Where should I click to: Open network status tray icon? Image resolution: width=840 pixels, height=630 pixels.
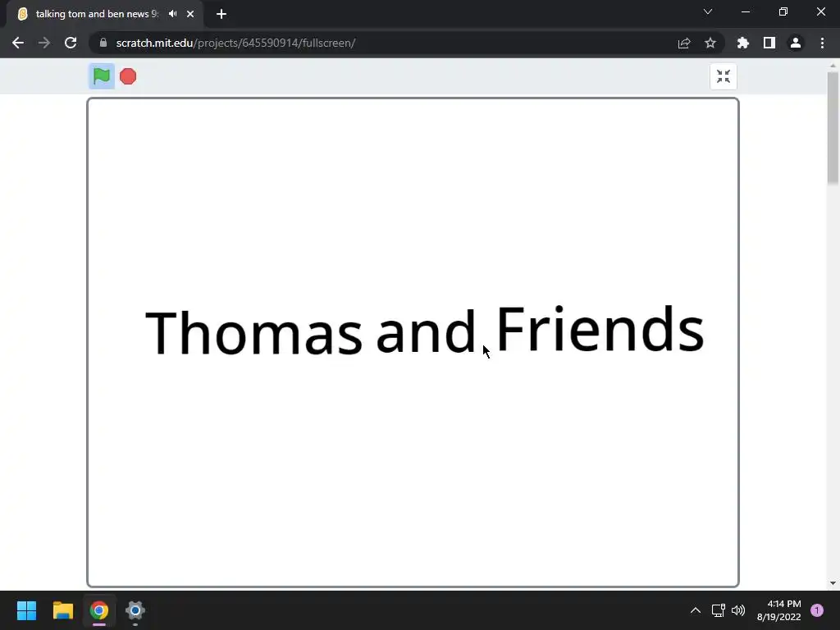coord(718,610)
